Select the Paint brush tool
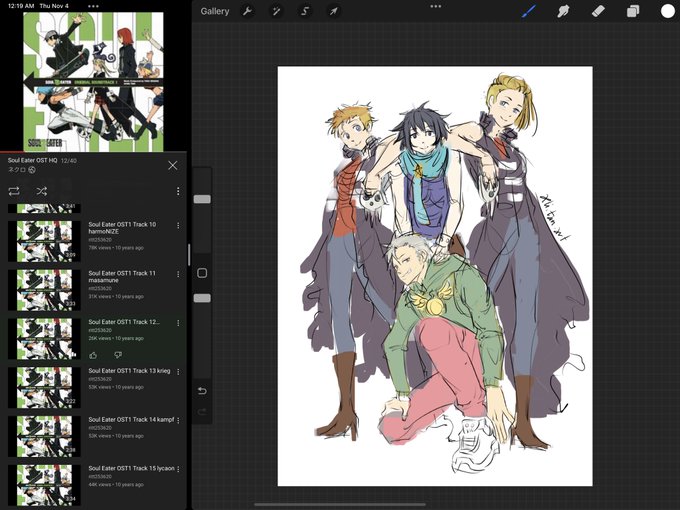 [x=528, y=11]
